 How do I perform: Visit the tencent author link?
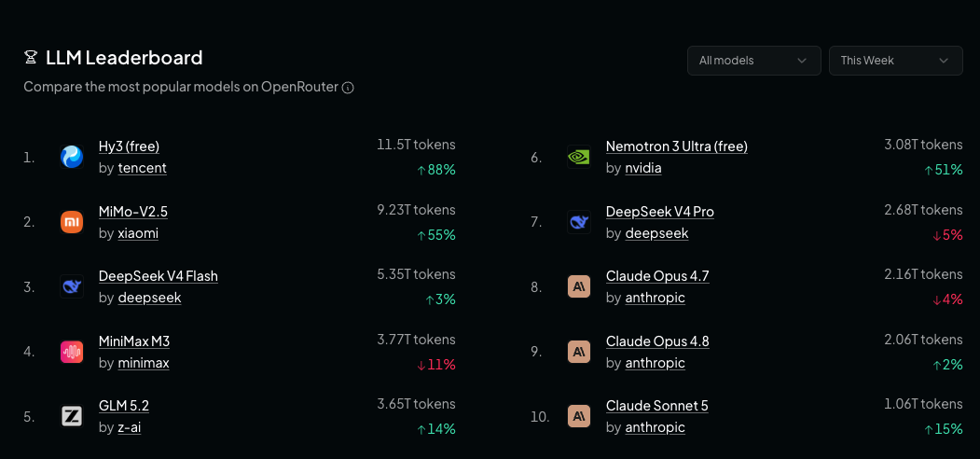pos(143,168)
